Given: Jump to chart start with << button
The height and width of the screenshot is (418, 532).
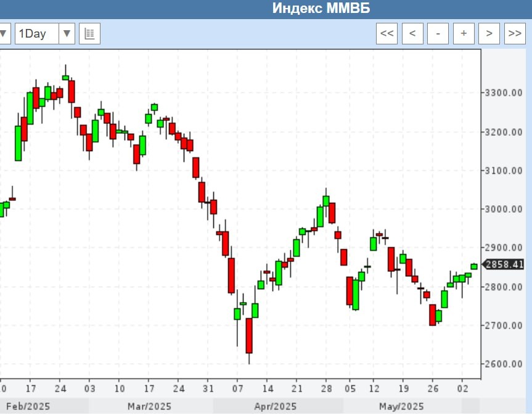Looking at the screenshot, I should tap(387, 33).
